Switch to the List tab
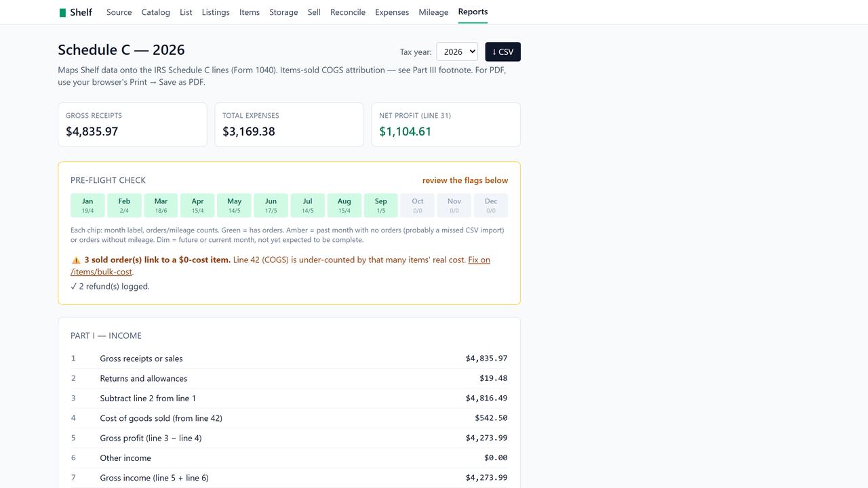This screenshot has height=488, width=868. click(x=186, y=12)
